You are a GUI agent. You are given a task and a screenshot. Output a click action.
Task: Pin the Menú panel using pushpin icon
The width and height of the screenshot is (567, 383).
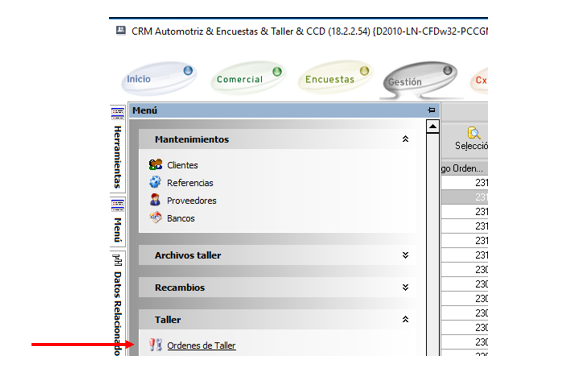tap(431, 110)
